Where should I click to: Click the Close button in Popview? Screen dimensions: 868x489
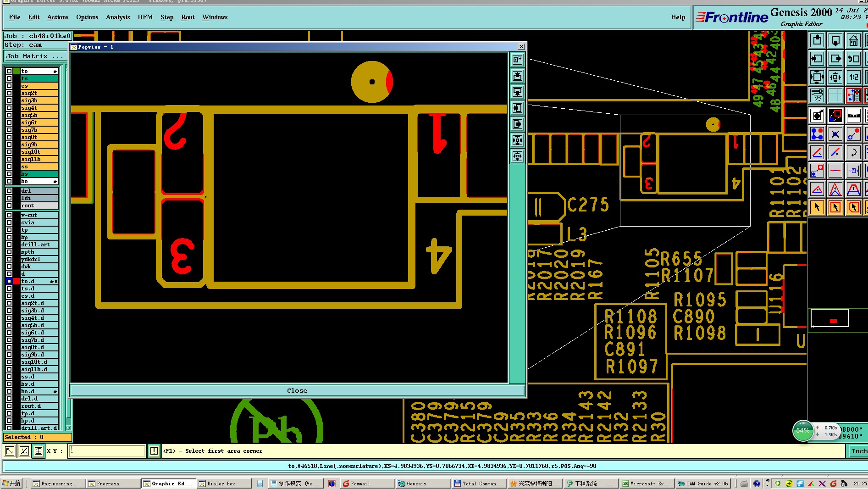tap(297, 391)
